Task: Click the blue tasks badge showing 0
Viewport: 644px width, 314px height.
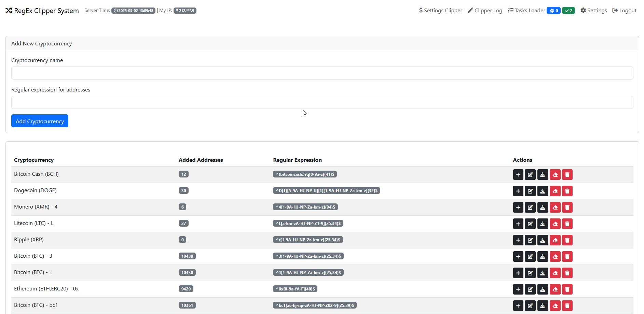Action: tap(553, 11)
